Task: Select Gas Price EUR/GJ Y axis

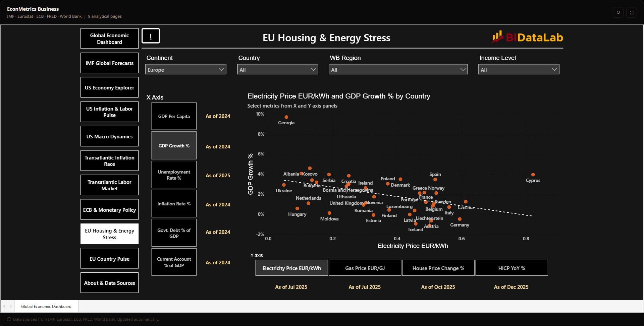Action: pyautogui.click(x=365, y=268)
